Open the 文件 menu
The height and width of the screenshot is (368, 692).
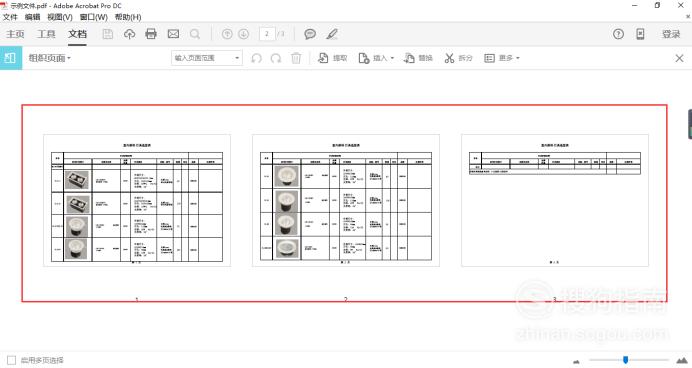pos(10,17)
